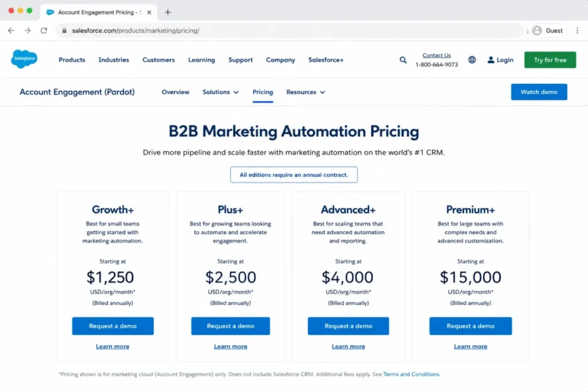The width and height of the screenshot is (588, 392).
Task: Open the Salesforce+ menu item
Action: click(x=326, y=60)
